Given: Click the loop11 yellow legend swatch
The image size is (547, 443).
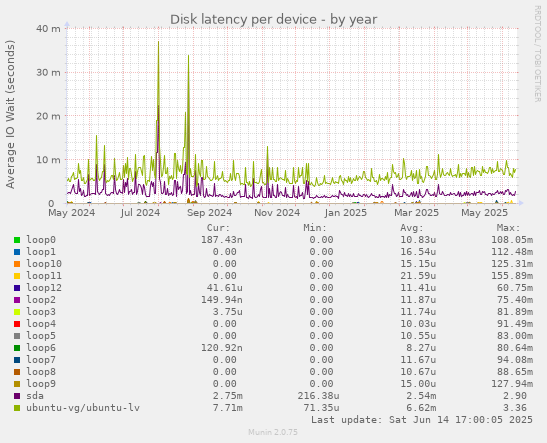Looking at the screenshot, I should tap(17, 276).
